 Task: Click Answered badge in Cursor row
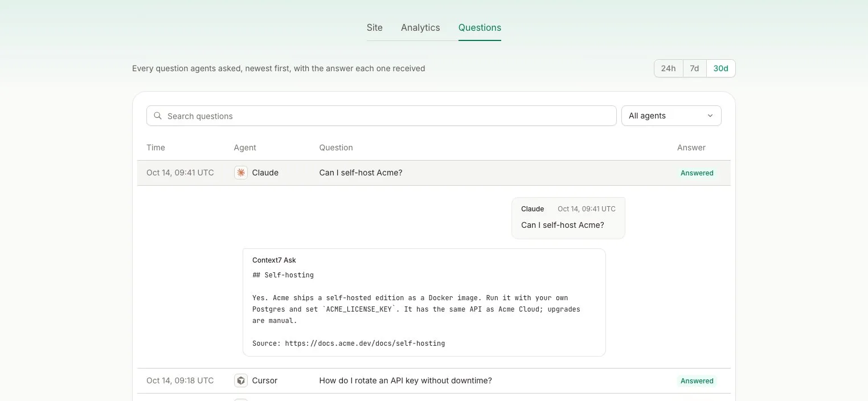click(697, 381)
